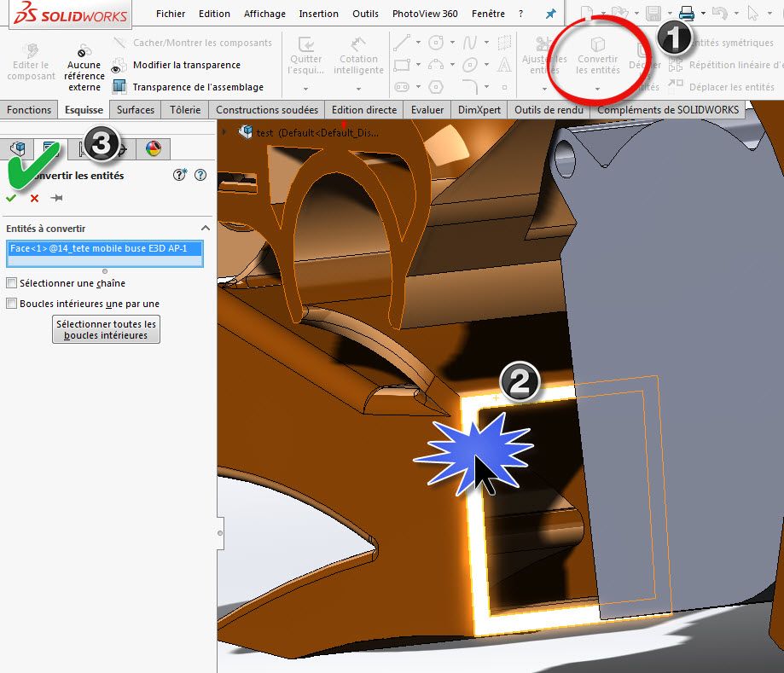Click Quitter l'esquisse tool
This screenshot has width=784, height=673.
[305, 56]
